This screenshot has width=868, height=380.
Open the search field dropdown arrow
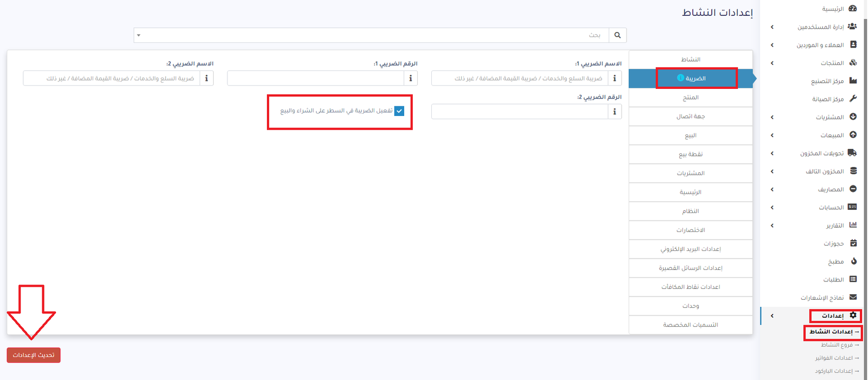139,35
